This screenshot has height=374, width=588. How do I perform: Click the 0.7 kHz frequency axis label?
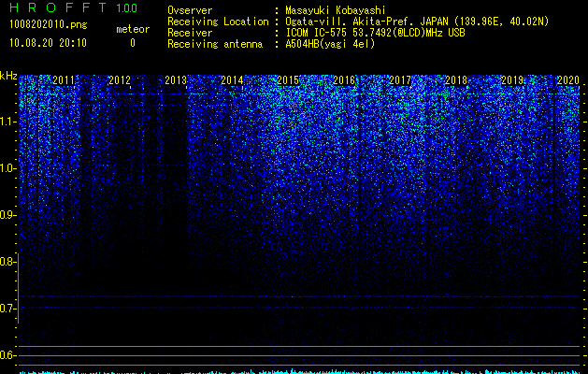pyautogui.click(x=7, y=309)
